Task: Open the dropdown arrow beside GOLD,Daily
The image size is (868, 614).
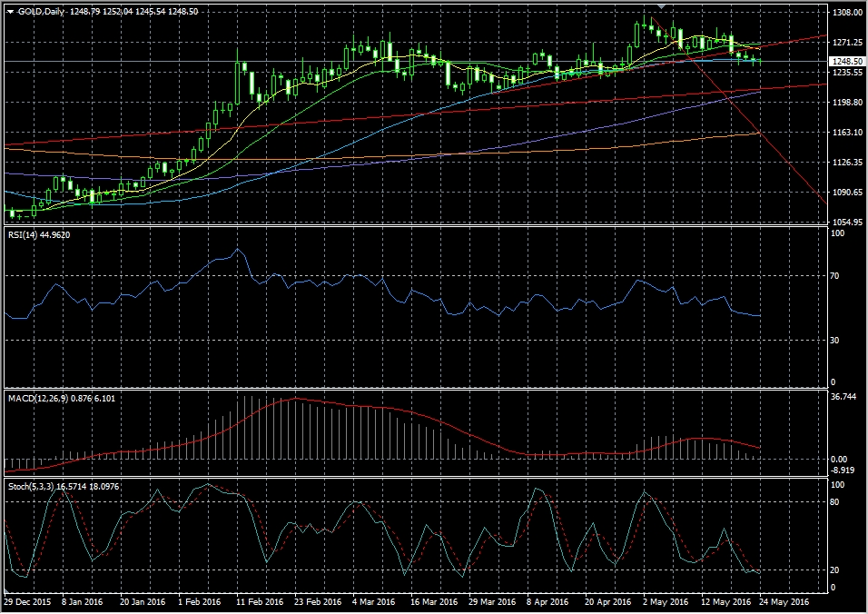Action: (x=9, y=12)
